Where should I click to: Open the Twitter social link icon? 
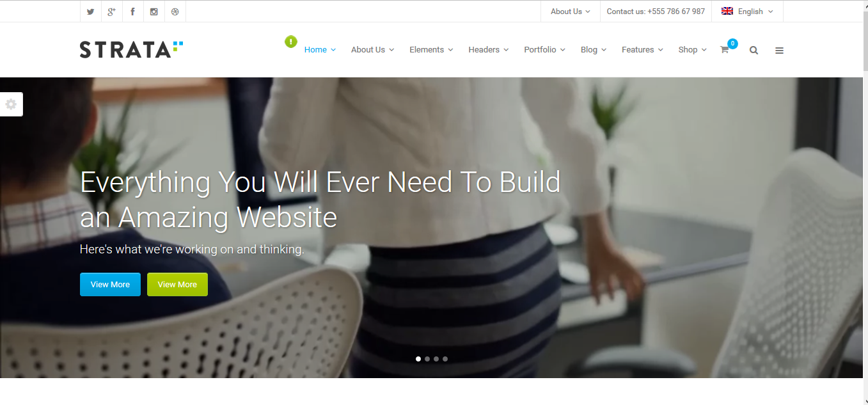pos(90,12)
